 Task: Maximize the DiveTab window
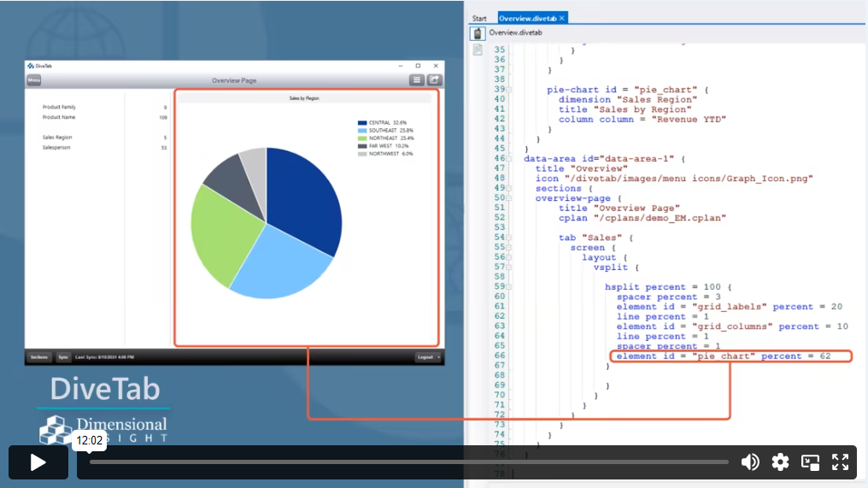pos(418,66)
